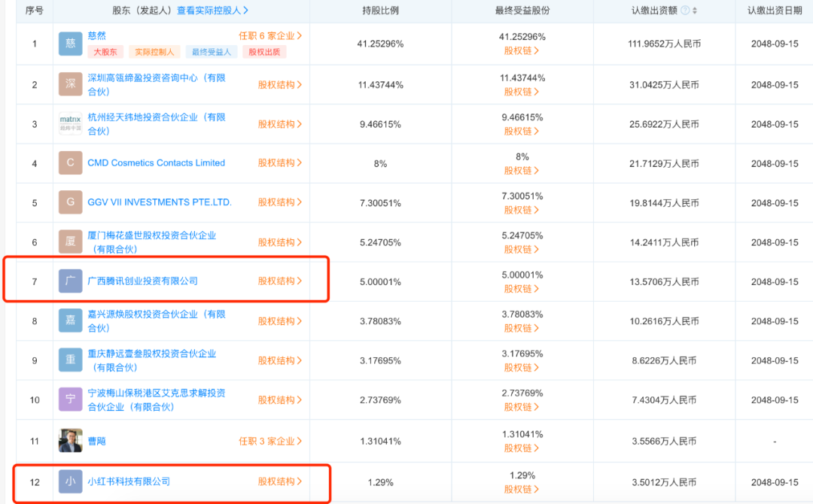Open 杭州经天纬地投资合伙企业 link
Image resolution: width=813 pixels, height=504 pixels.
tap(157, 124)
